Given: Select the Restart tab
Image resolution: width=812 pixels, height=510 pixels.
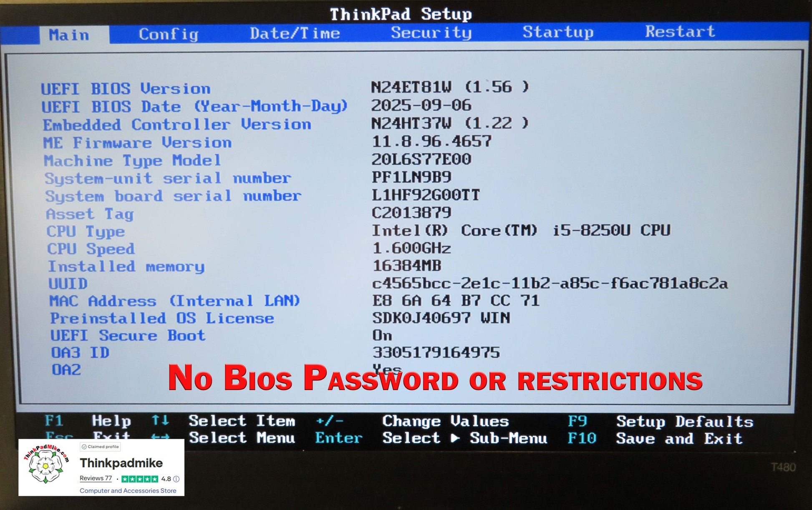Looking at the screenshot, I should [x=680, y=32].
